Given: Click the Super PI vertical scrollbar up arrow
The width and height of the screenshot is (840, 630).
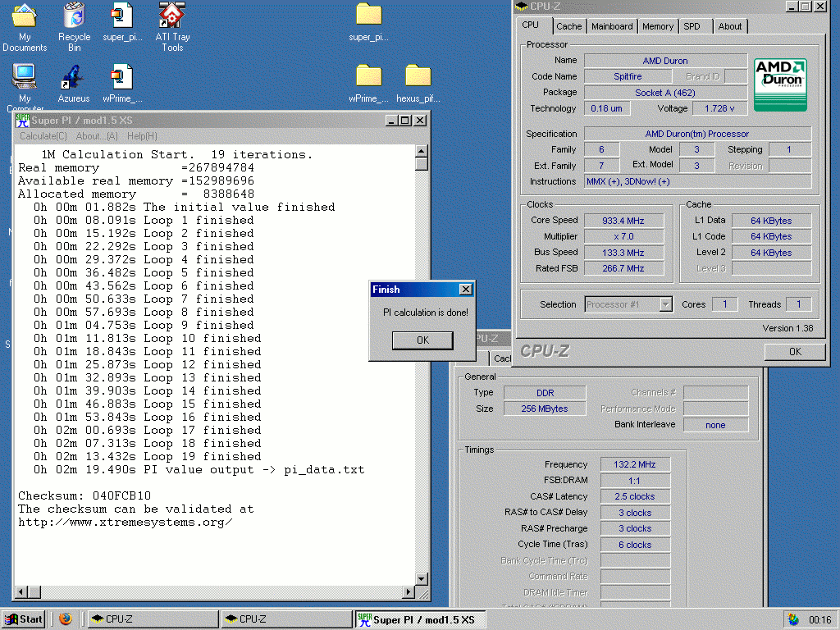Looking at the screenshot, I should [x=422, y=151].
